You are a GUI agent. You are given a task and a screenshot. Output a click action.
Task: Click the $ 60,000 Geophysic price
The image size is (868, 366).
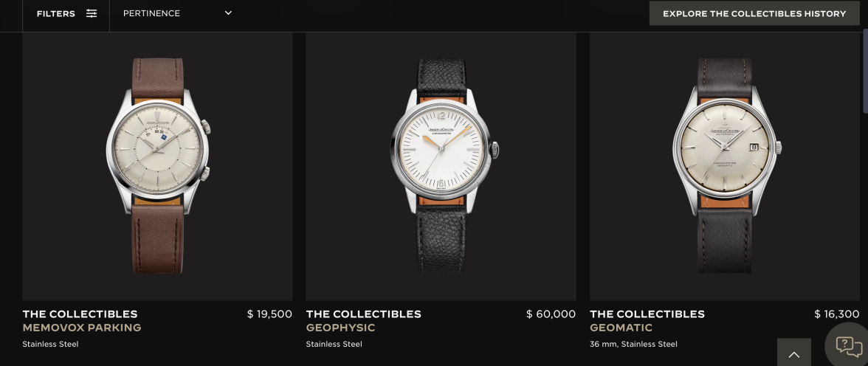(551, 314)
